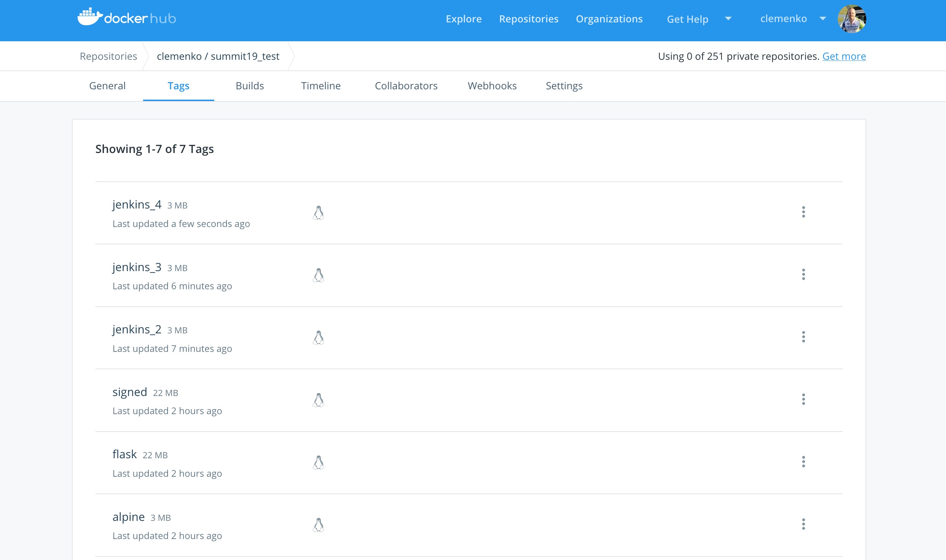This screenshot has height=560, width=946.
Task: Click the Linux penguin icon for jenkins_4
Action: [318, 213]
